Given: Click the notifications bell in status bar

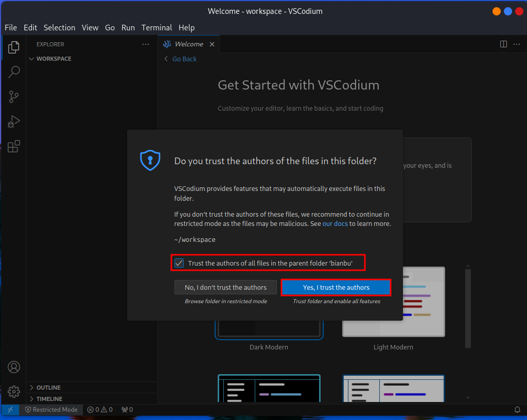Looking at the screenshot, I should 517,410.
